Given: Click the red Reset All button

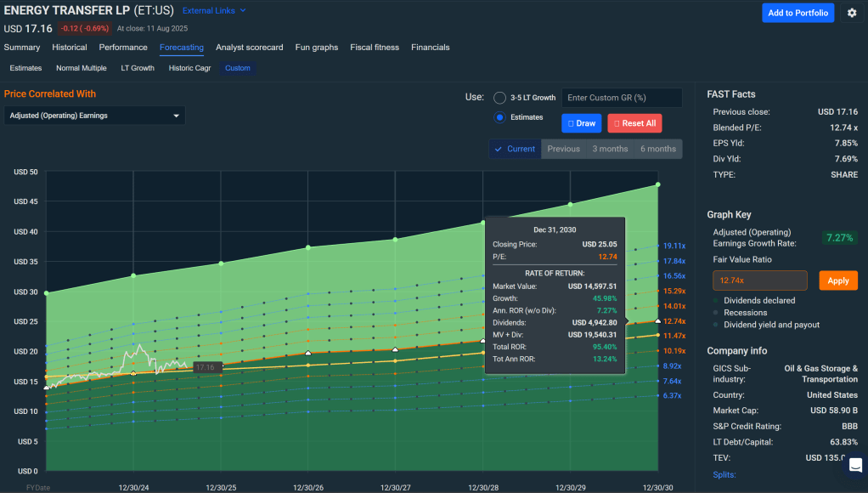Looking at the screenshot, I should (634, 123).
